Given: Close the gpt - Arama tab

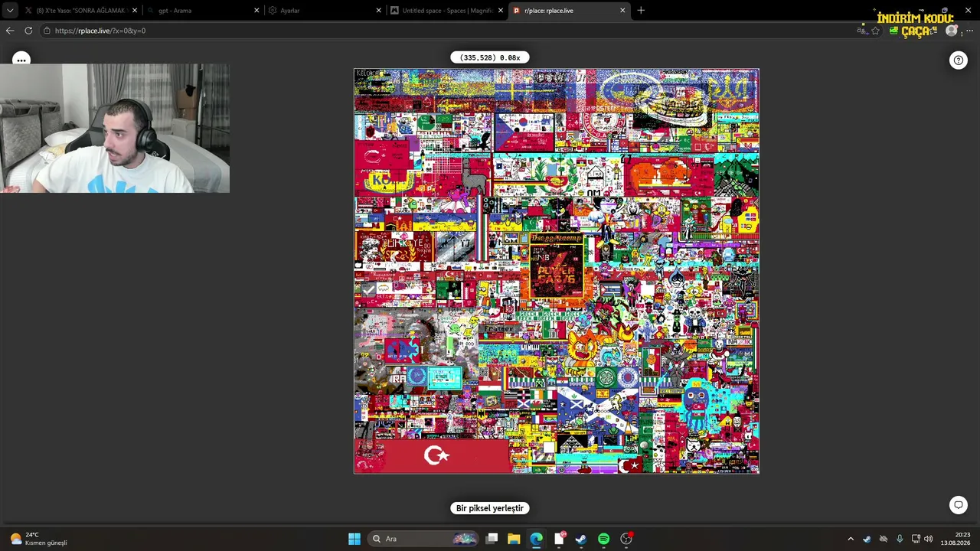Looking at the screenshot, I should coord(257,11).
